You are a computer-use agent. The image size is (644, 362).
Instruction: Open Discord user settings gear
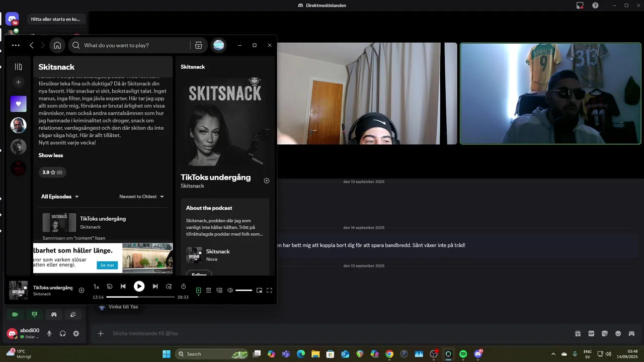point(76,333)
